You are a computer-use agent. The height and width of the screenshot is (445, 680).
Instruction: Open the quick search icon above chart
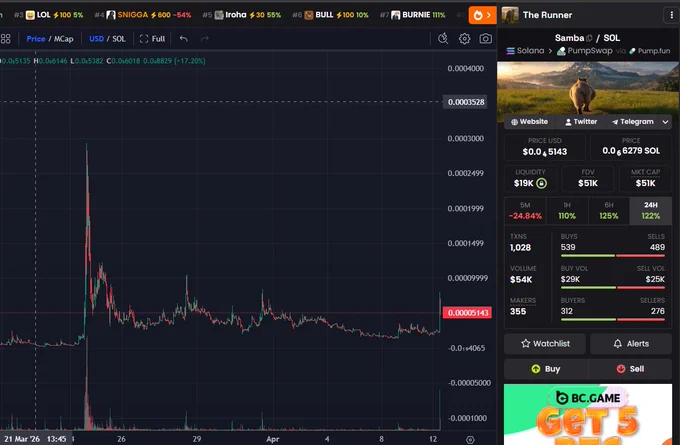point(443,39)
